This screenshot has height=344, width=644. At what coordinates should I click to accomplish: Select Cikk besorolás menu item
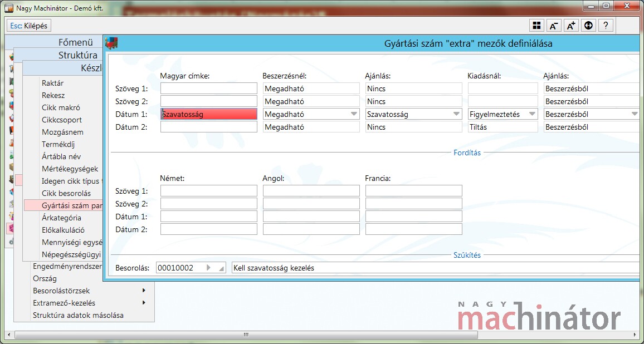tap(66, 193)
